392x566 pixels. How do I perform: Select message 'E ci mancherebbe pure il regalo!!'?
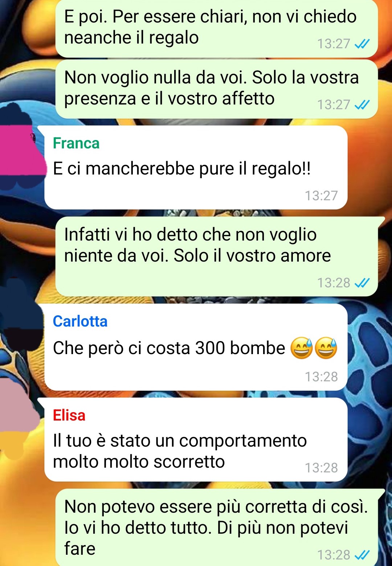(x=196, y=167)
